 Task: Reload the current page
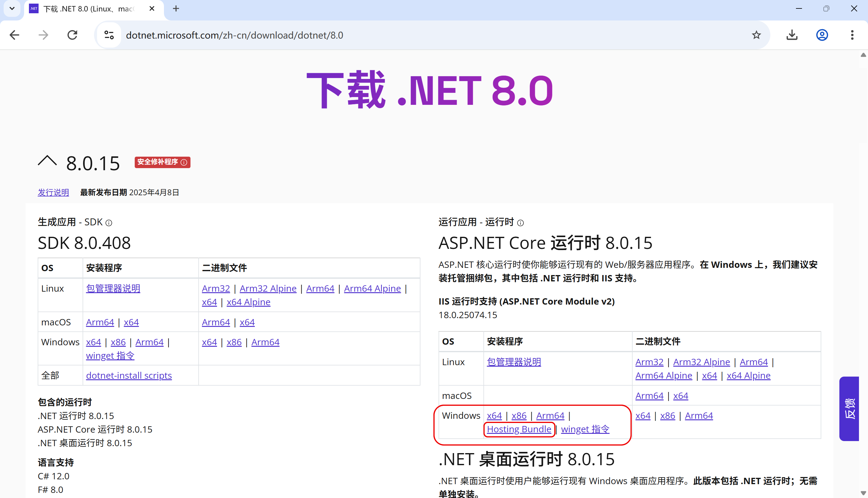pos(72,35)
